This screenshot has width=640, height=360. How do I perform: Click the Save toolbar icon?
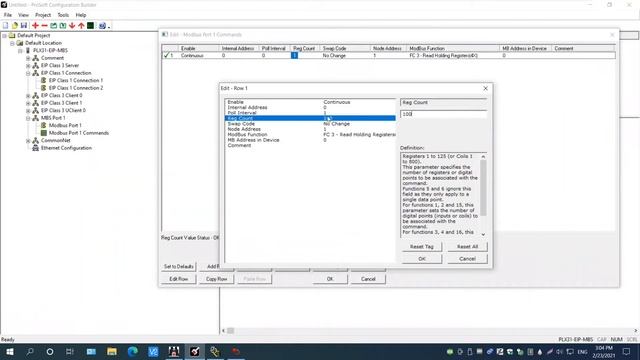pyautogui.click(x=24, y=25)
